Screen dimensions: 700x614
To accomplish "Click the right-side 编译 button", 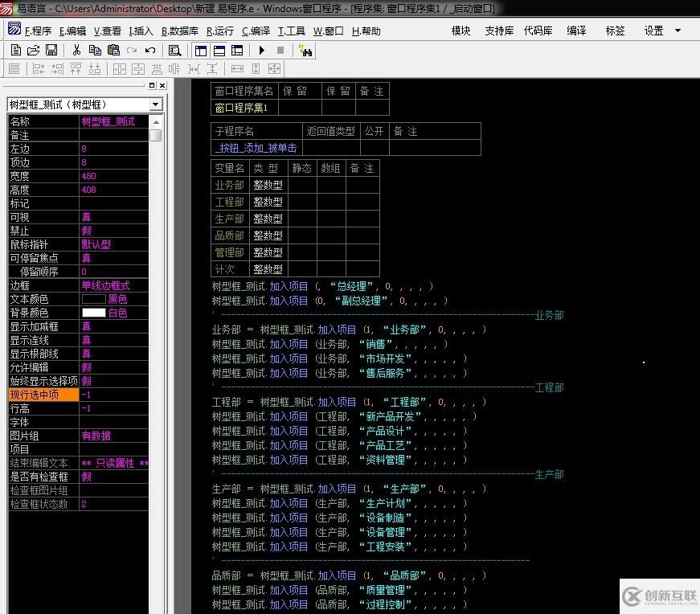I will pyautogui.click(x=576, y=31).
